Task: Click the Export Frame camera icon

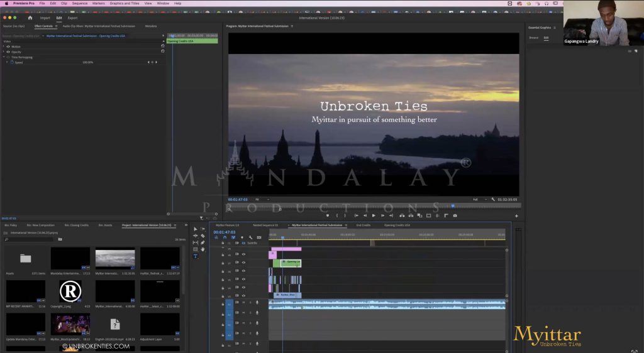Action: (455, 215)
